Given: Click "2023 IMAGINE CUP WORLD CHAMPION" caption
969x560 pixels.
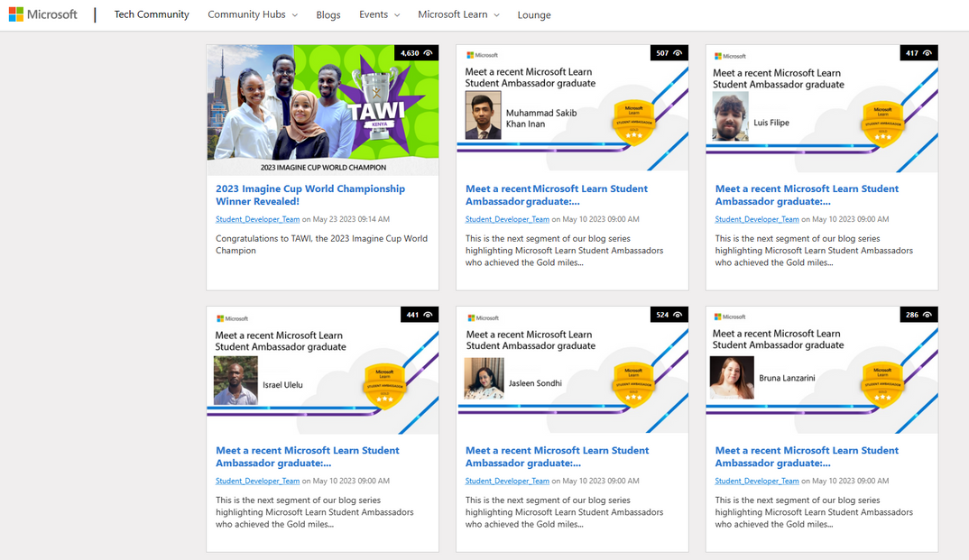Looking at the screenshot, I should click(323, 168).
